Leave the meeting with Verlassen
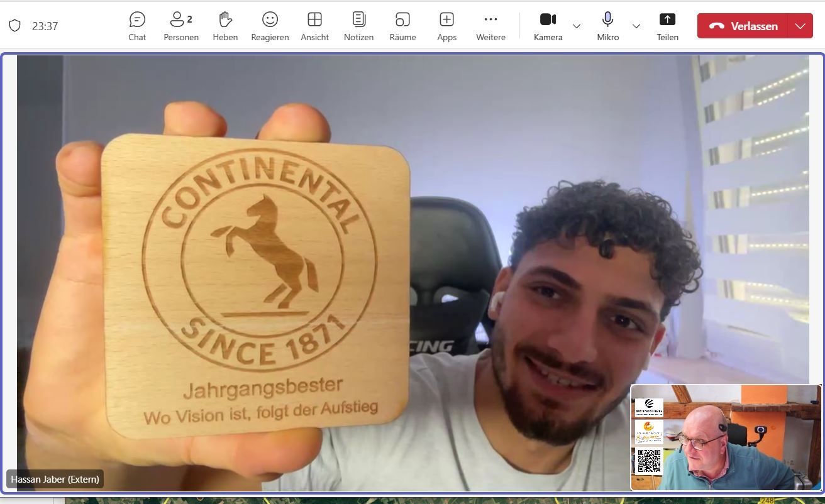This screenshot has height=504, width=825. pos(743,26)
